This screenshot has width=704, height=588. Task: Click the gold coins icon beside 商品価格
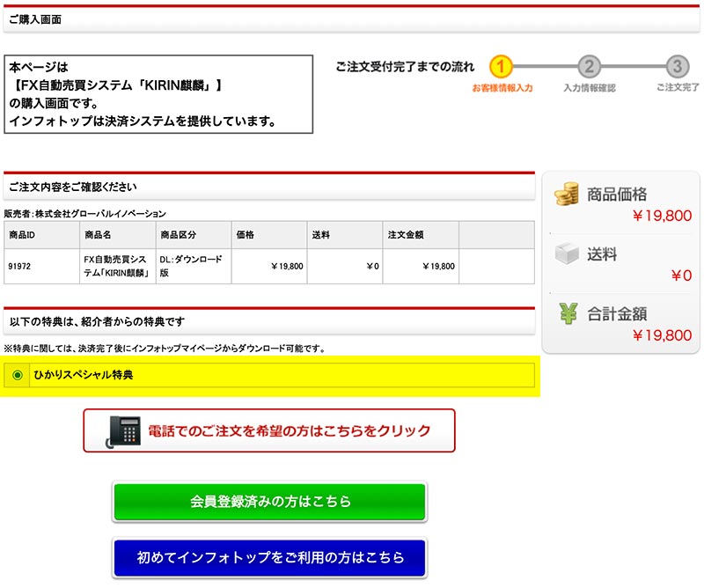(x=567, y=194)
